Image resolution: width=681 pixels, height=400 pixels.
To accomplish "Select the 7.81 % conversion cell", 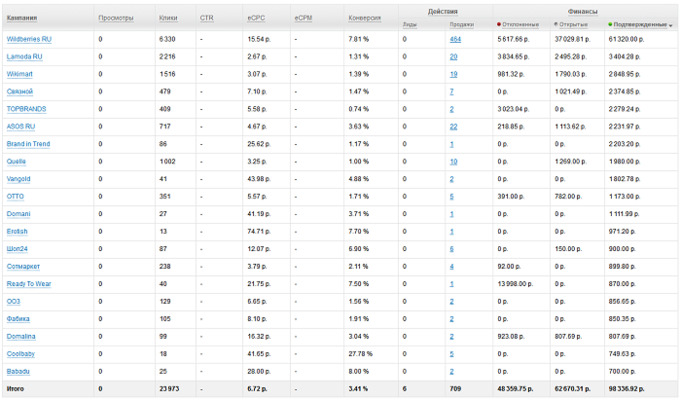I will tap(358, 39).
